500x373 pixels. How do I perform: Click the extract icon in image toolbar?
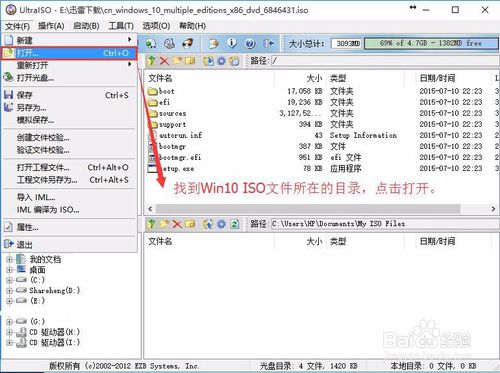[x=208, y=61]
